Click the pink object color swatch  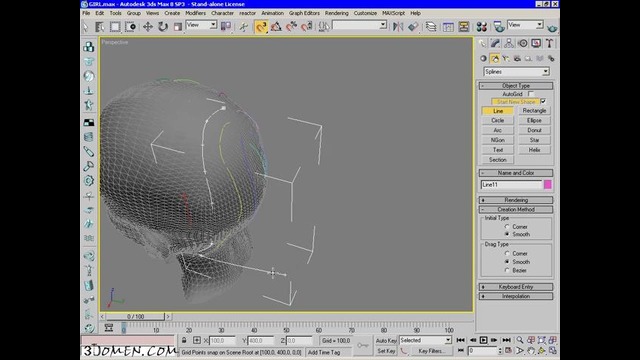548,184
